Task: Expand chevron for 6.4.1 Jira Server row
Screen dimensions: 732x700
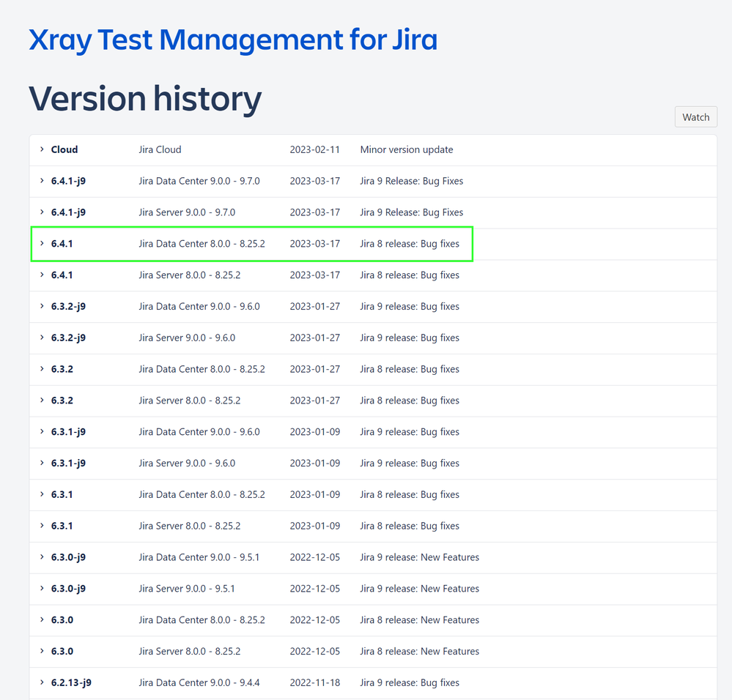Action: point(42,275)
